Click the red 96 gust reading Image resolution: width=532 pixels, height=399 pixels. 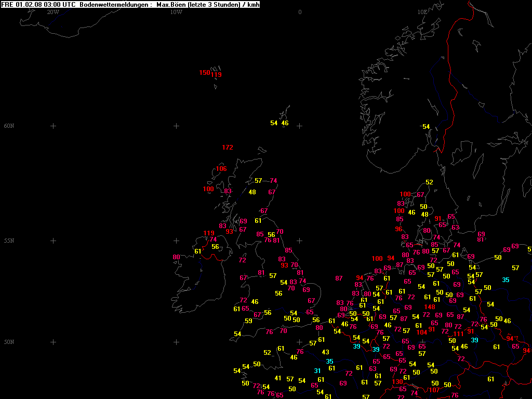[398, 229]
